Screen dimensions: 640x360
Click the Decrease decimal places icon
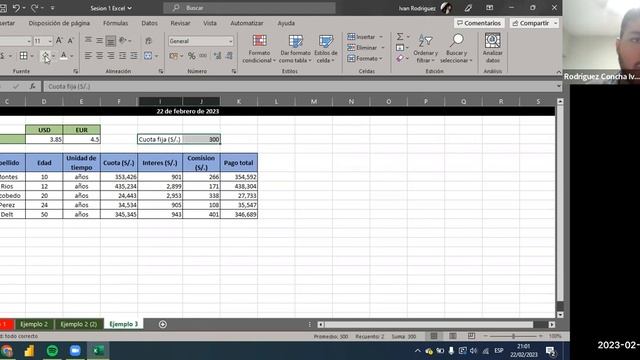[x=229, y=56]
